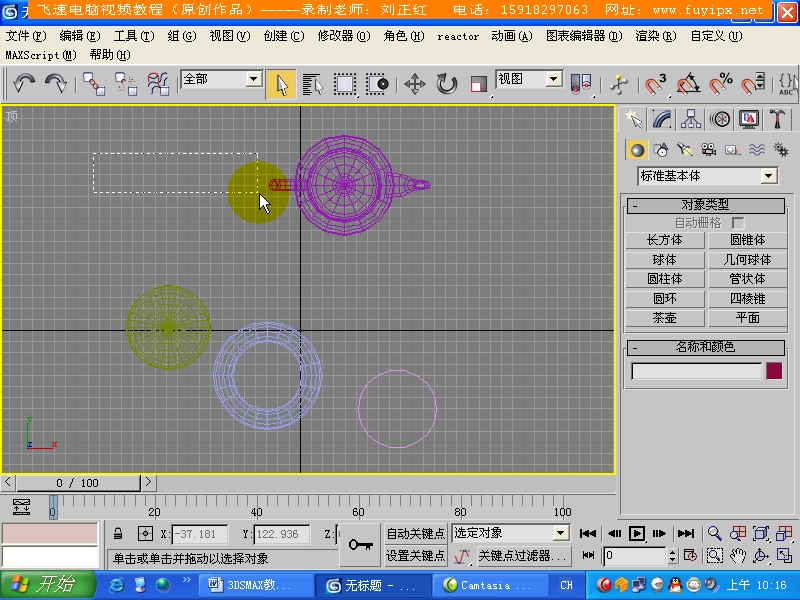Select the Lights category icon
800x600 pixels.
pyautogui.click(x=684, y=150)
